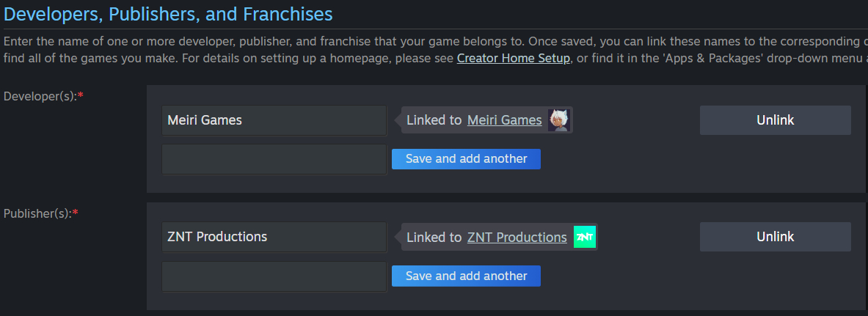Viewport: 868px width, 316px height.
Task: Open the linked Meiri Games developer page
Action: click(504, 120)
